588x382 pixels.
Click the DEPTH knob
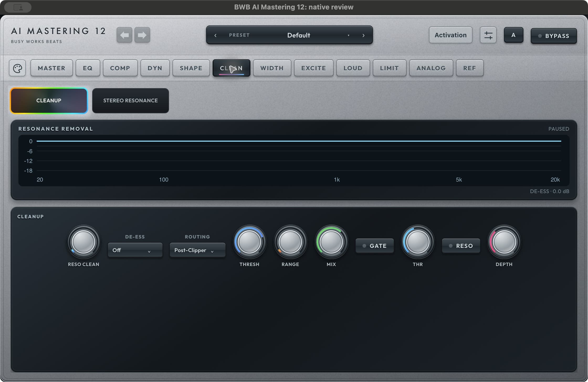tap(504, 242)
